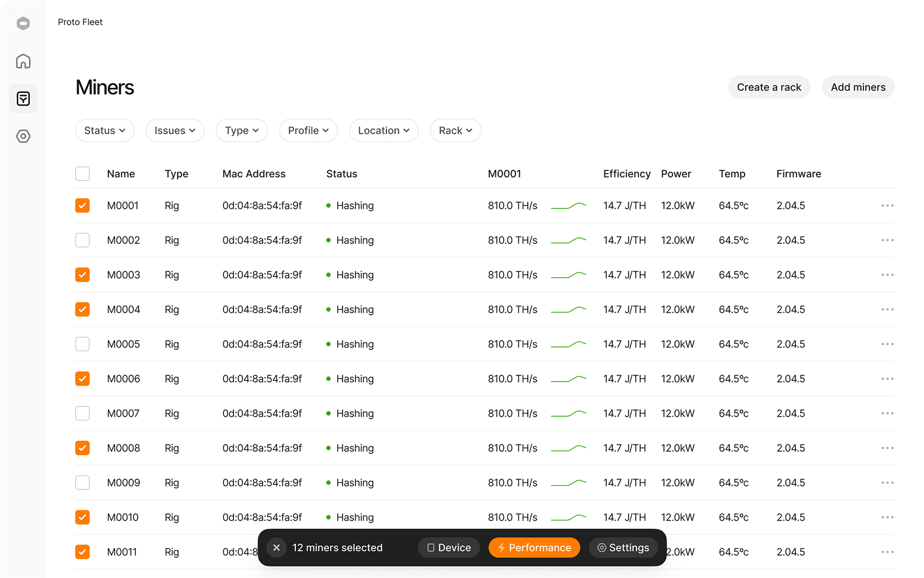Uncheck the M0011 row checkbox
924x578 pixels.
coord(82,552)
